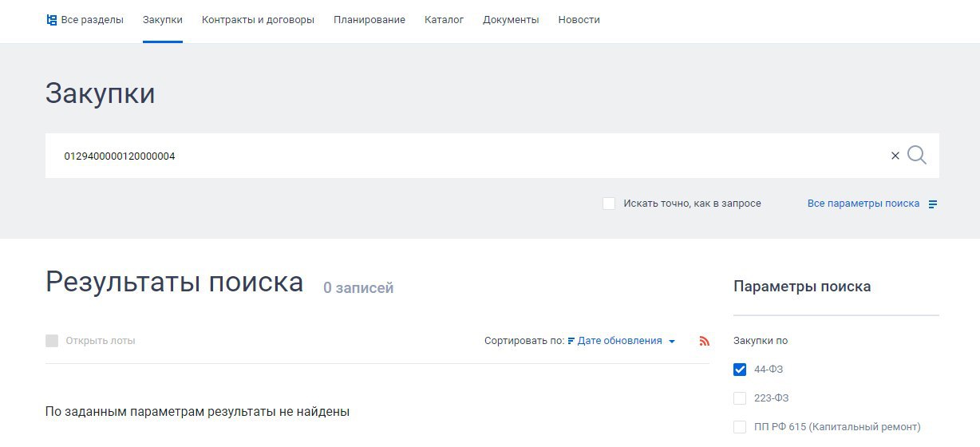The image size is (980, 447).
Task: Expand the sort dropdown arrow
Action: pyautogui.click(x=672, y=342)
